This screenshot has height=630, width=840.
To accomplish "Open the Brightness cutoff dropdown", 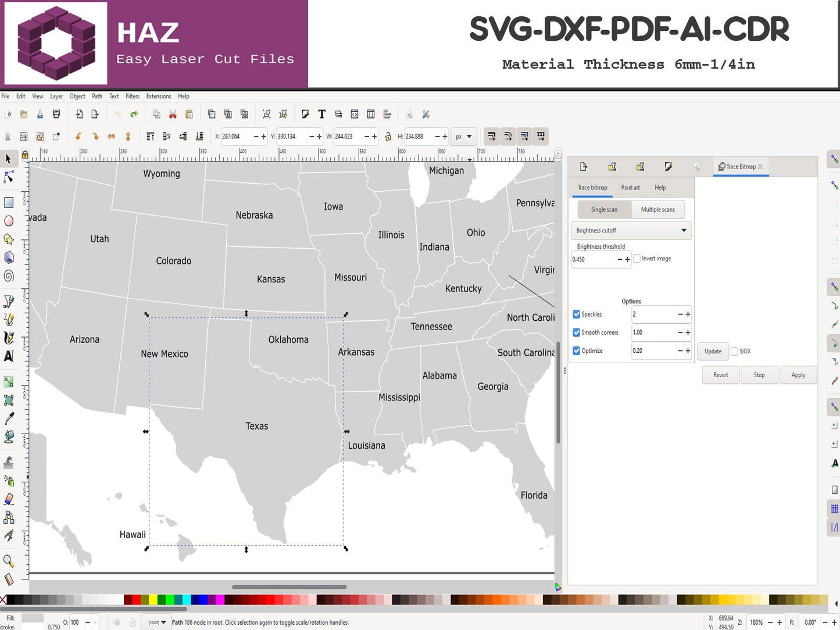I will [631, 231].
